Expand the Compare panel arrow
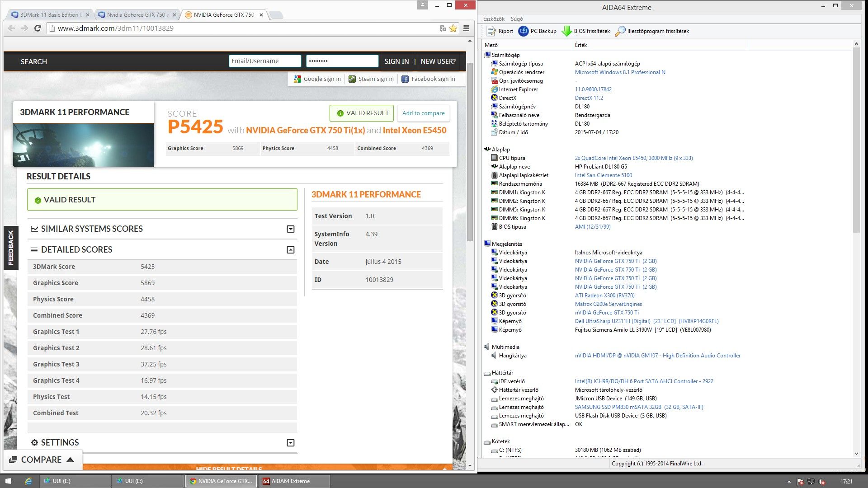 [70, 460]
